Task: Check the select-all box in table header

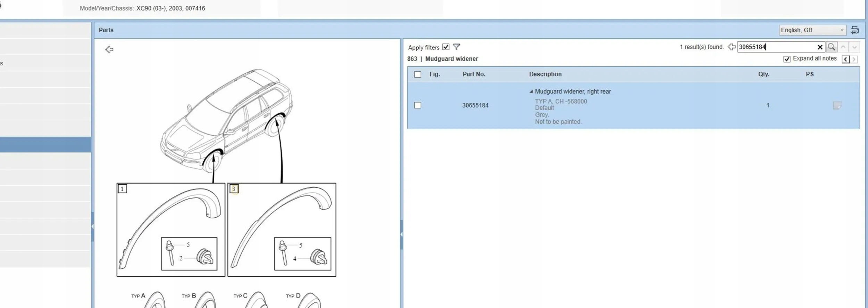Action: (418, 74)
